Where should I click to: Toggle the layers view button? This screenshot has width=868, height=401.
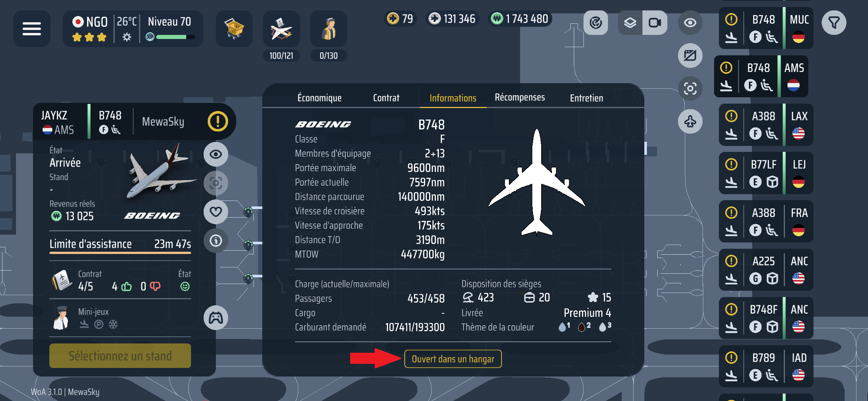pos(630,23)
